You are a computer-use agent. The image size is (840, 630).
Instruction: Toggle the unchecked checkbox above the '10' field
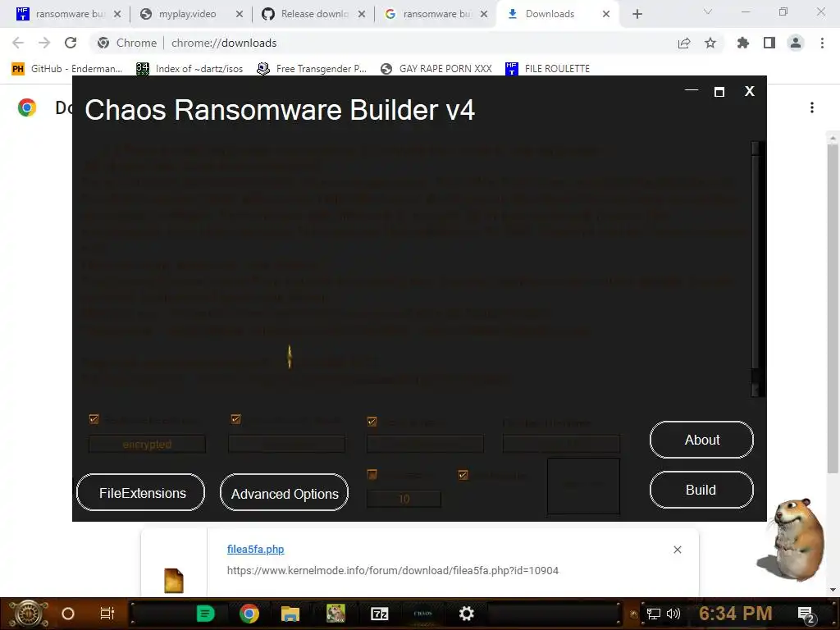tap(372, 474)
